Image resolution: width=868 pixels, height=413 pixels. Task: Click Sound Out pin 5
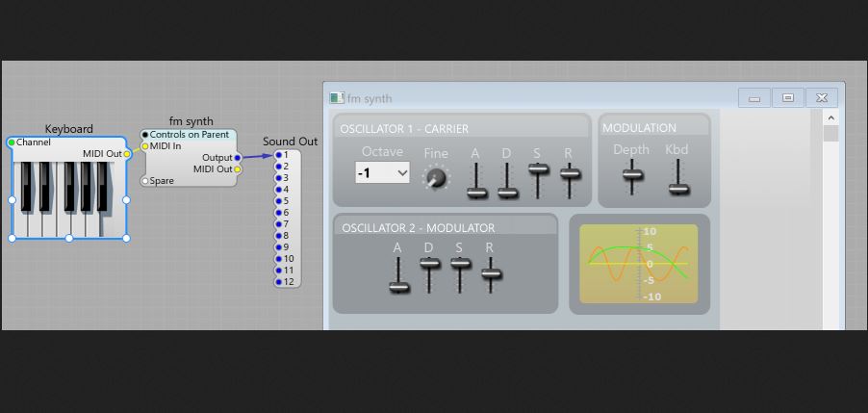[278, 201]
